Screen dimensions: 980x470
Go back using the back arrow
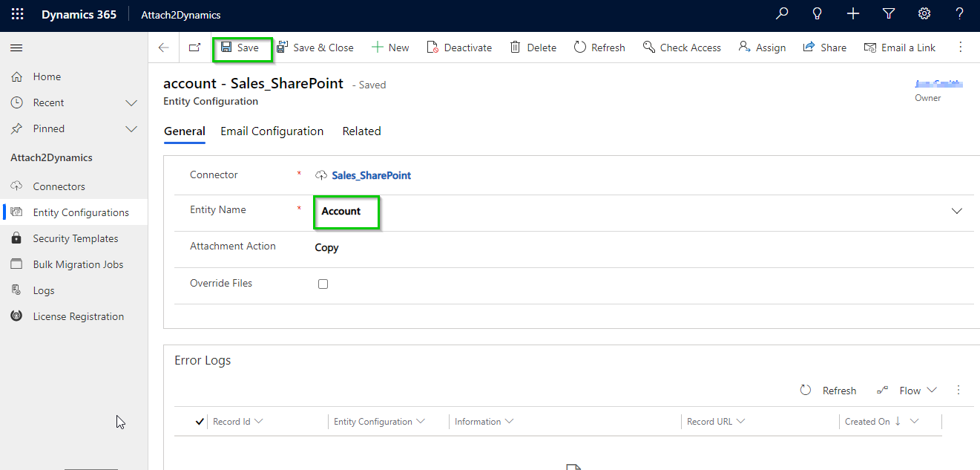(164, 48)
